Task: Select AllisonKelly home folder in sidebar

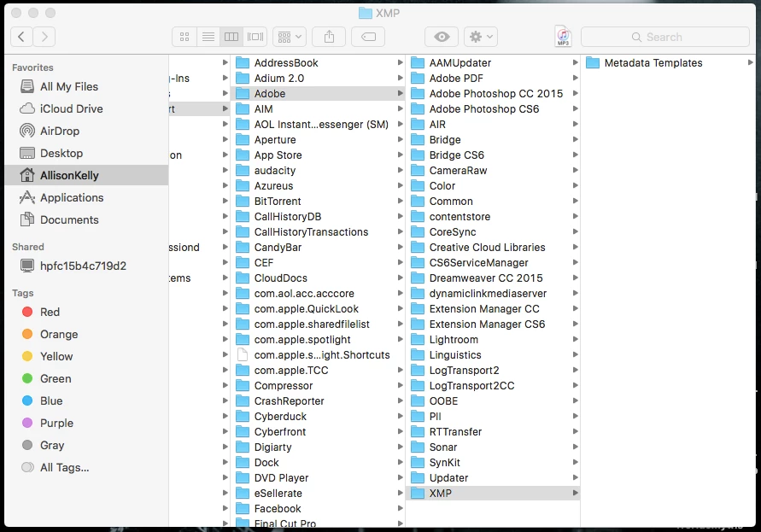Action: 86,175
